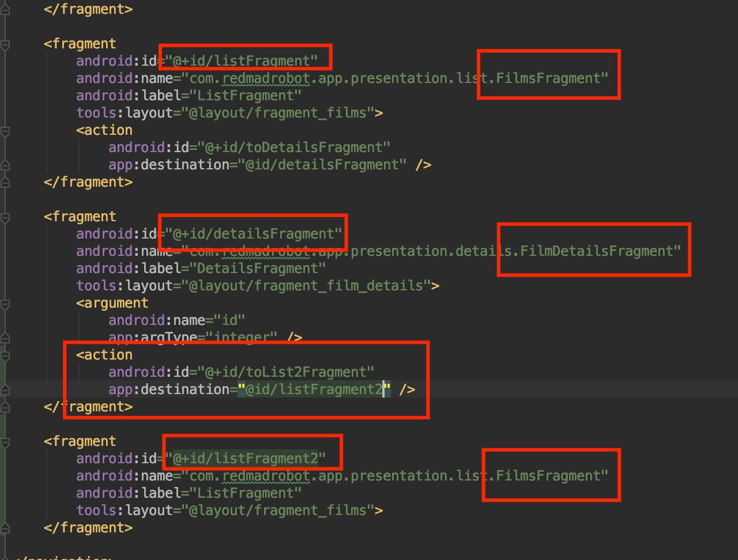This screenshot has height=560, width=738.
Task: Click app:destination value "@id/listFragment2"
Action: 314,389
